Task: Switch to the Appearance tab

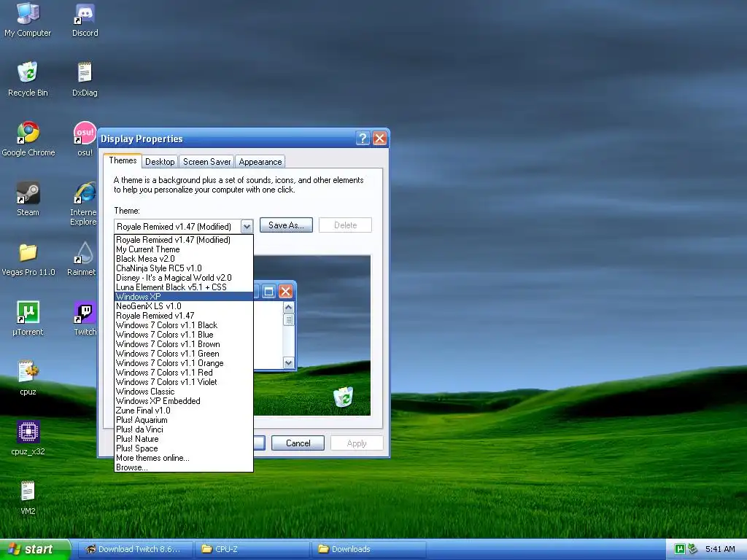Action: point(260,162)
